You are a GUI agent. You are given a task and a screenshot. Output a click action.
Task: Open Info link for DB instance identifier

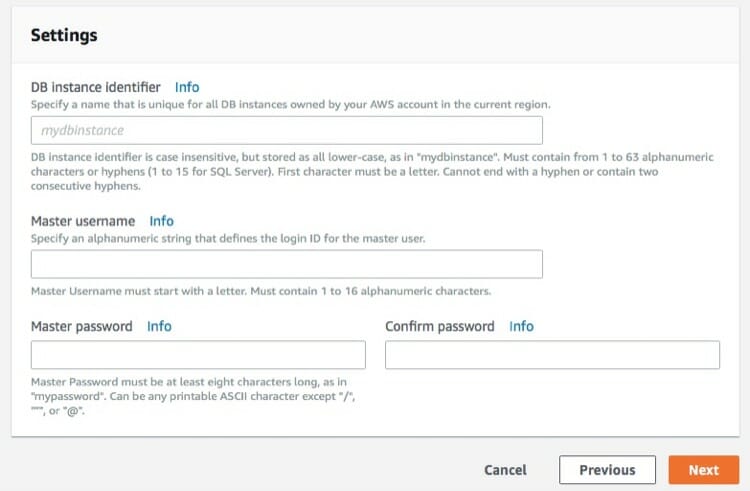[x=187, y=87]
